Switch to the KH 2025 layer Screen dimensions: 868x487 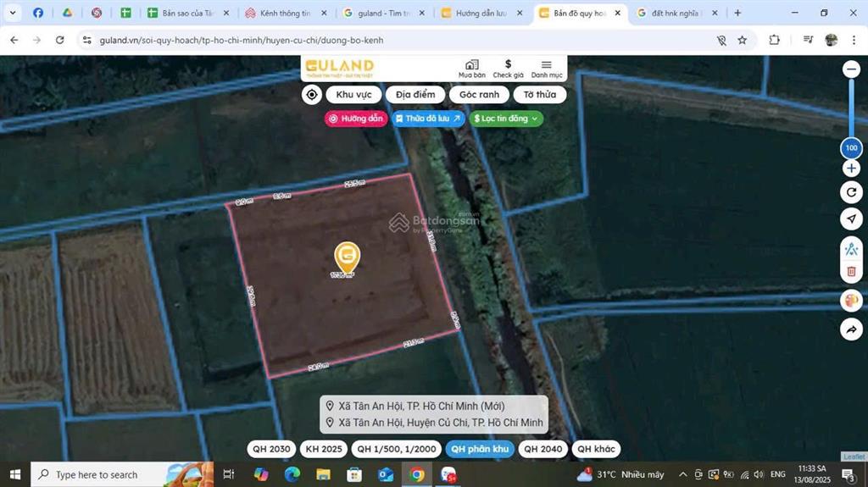(x=324, y=449)
